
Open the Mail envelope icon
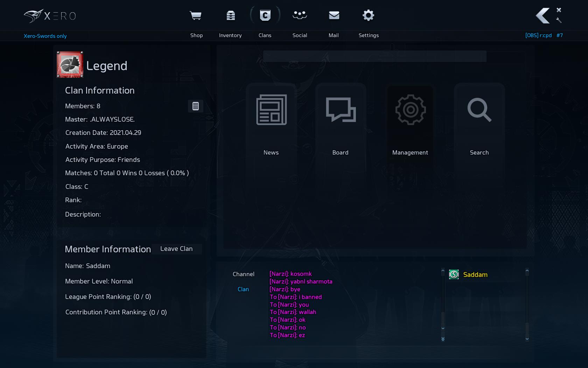click(x=334, y=15)
